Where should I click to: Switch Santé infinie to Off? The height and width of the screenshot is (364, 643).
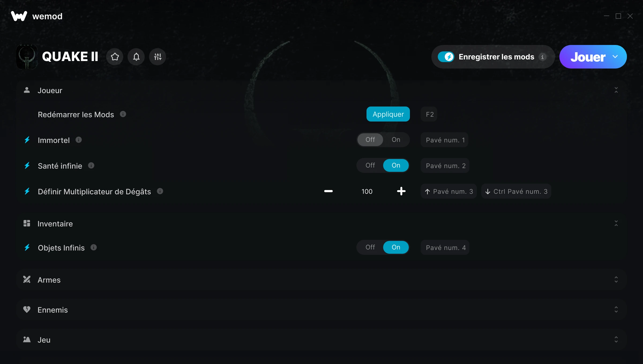point(370,165)
